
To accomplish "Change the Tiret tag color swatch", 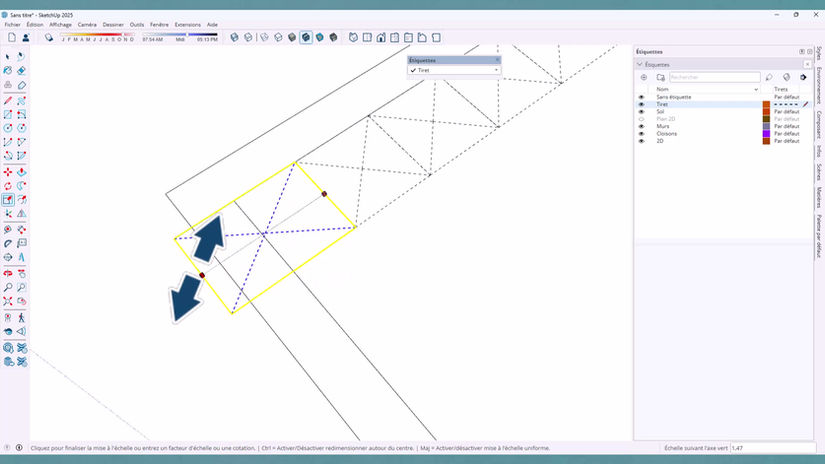I will [766, 104].
